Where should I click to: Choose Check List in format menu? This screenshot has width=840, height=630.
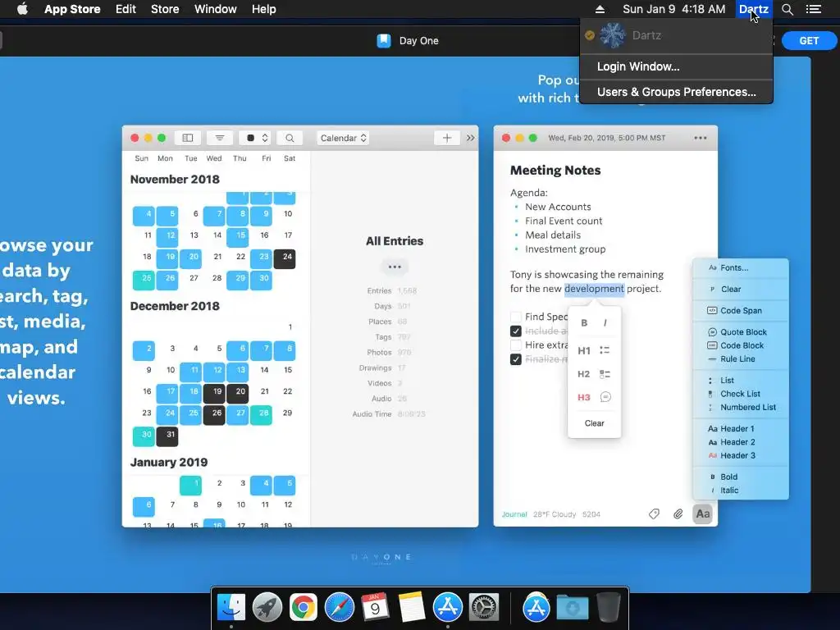point(741,394)
